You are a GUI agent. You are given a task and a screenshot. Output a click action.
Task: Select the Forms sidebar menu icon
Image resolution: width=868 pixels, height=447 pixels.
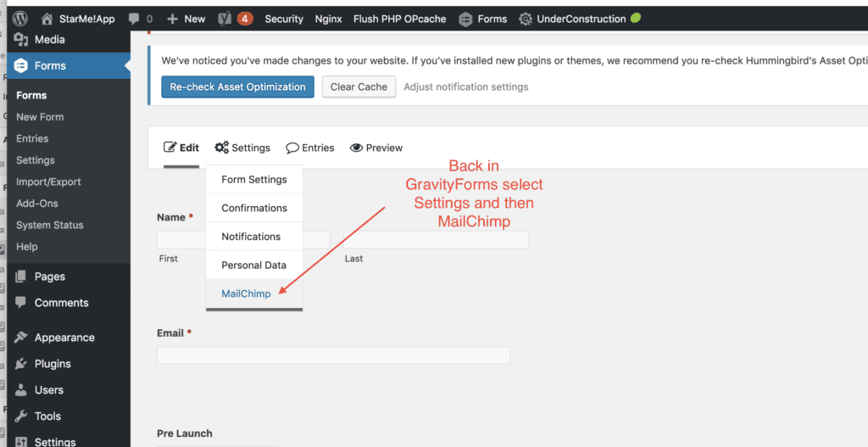21,65
